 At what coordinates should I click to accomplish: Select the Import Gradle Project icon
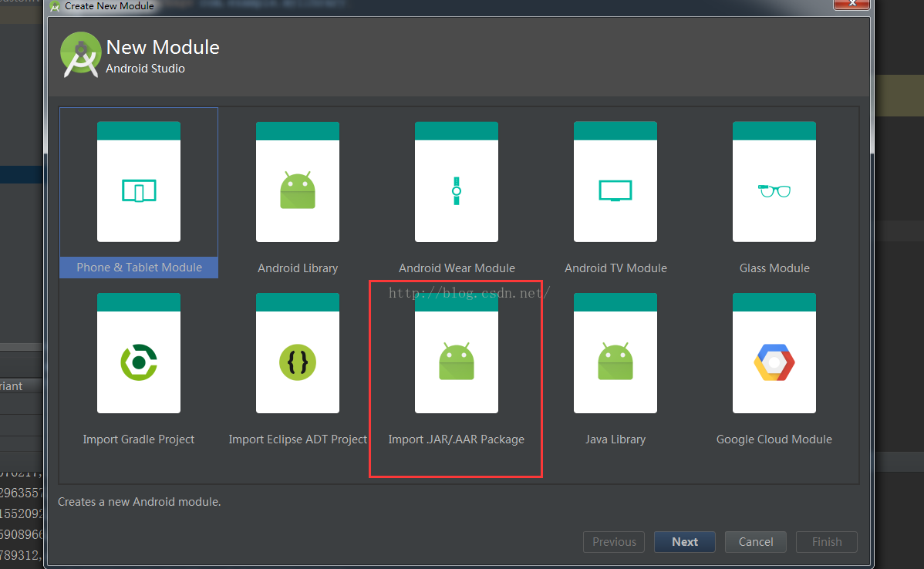[139, 353]
